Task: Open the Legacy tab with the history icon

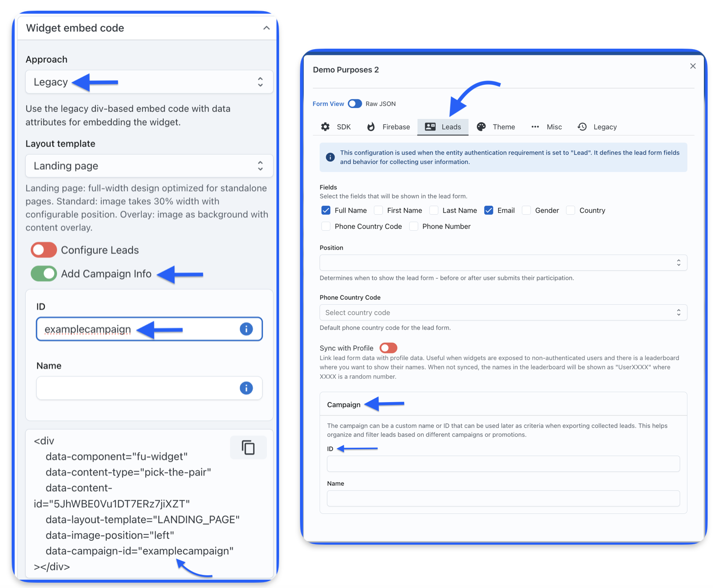Action: 597,127
